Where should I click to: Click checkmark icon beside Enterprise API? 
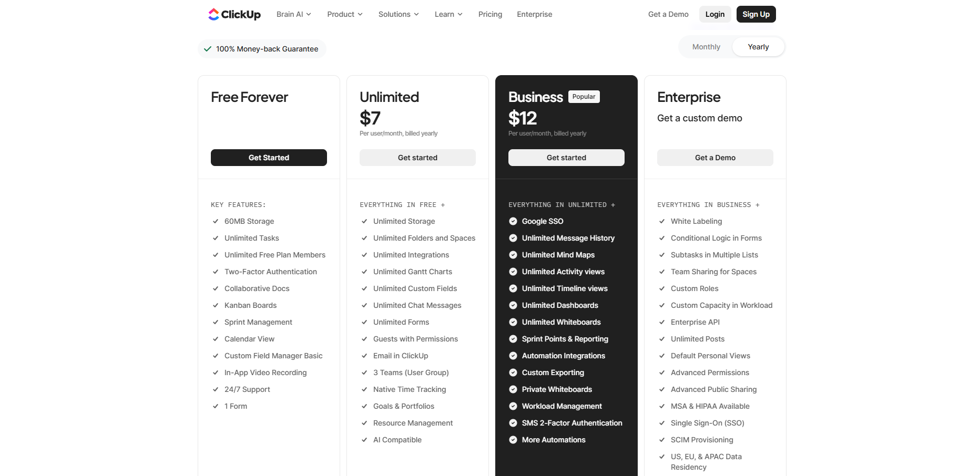662,322
